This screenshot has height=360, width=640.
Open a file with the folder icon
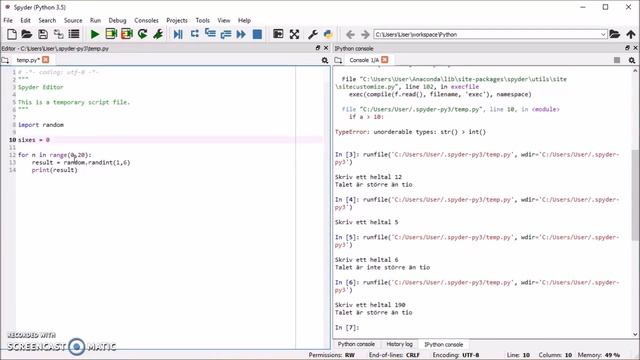point(27,34)
